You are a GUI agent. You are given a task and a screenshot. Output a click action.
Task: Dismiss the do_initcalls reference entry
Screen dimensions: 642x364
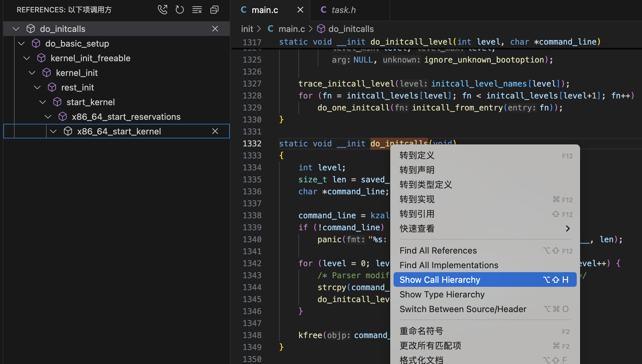(x=215, y=29)
